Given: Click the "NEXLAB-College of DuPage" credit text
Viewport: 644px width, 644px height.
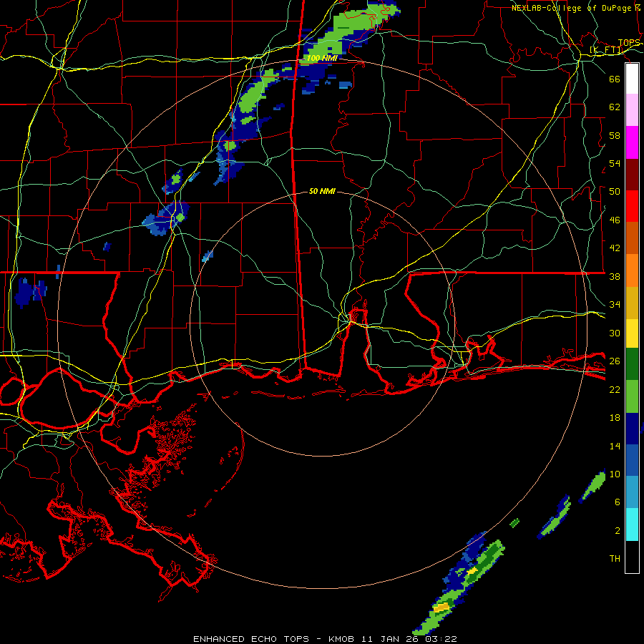Looking at the screenshot, I should (572, 8).
